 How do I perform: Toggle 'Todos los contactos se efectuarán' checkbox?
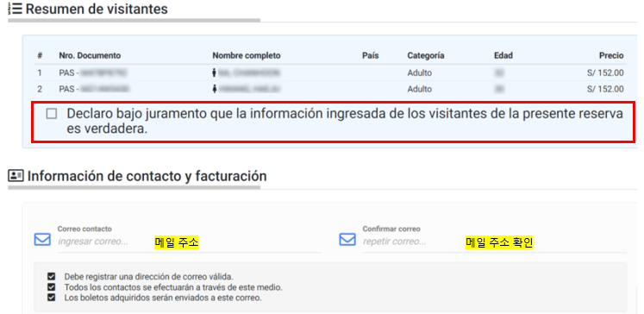click(52, 287)
